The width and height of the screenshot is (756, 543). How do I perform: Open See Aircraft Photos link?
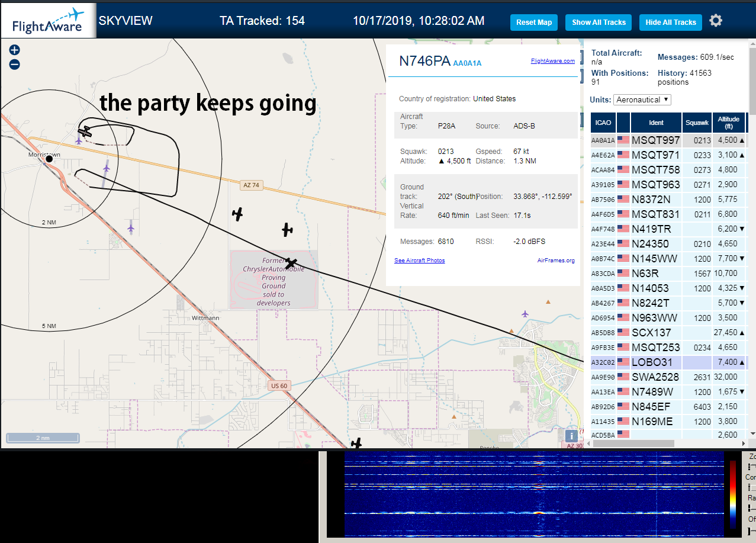(420, 261)
